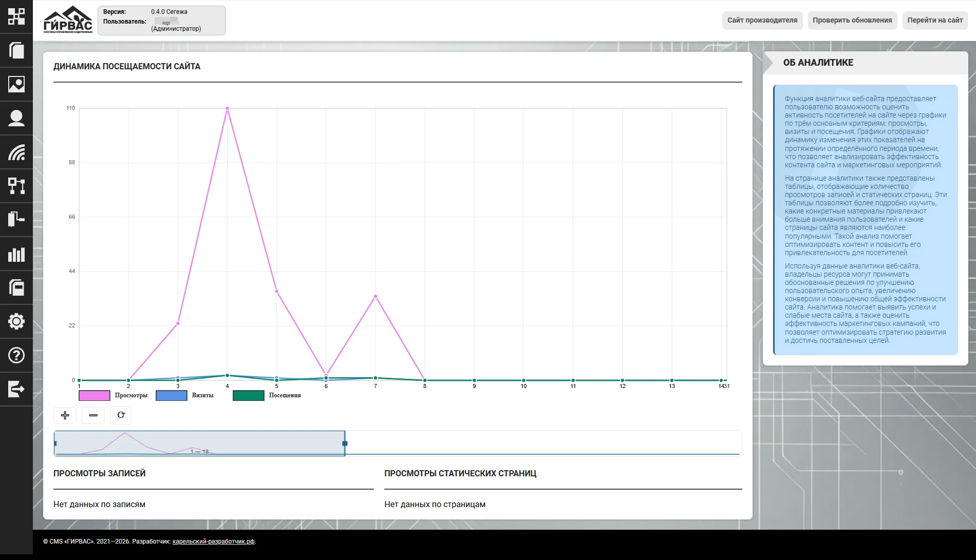Toggle the Просмотры pink legend swatch
The width and height of the screenshot is (976, 560).
[x=95, y=396]
